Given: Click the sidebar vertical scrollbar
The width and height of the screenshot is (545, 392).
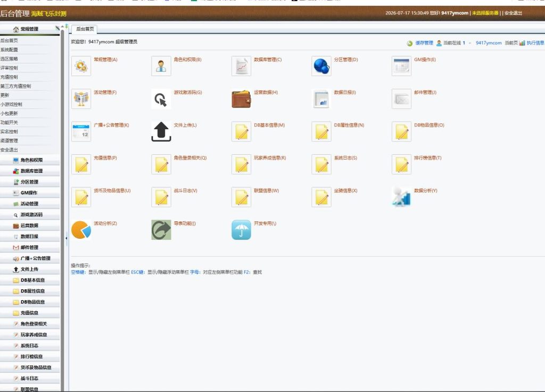Looking at the screenshot, I should click(62, 208).
